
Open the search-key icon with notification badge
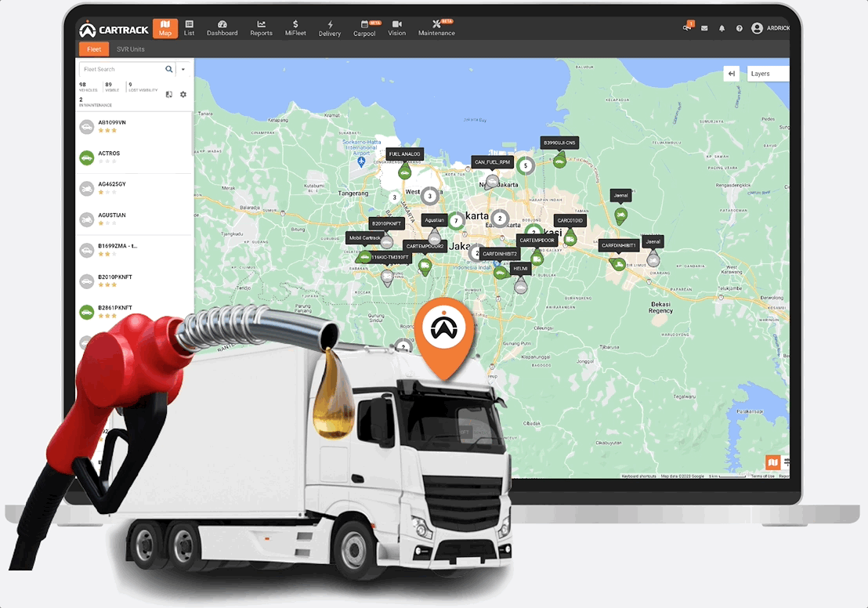pyautogui.click(x=688, y=27)
